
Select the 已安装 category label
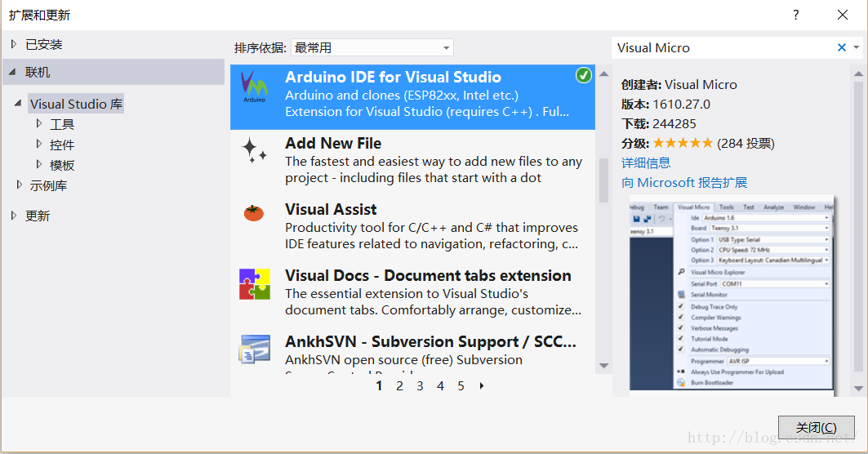point(44,44)
